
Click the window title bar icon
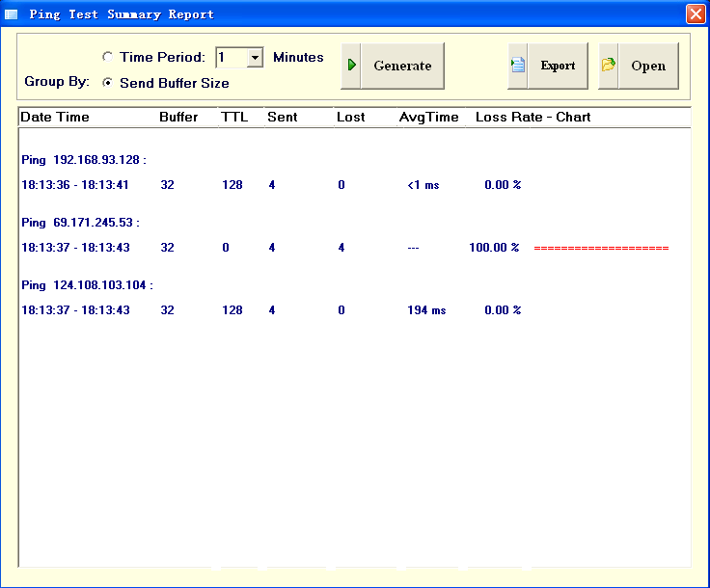pos(11,14)
